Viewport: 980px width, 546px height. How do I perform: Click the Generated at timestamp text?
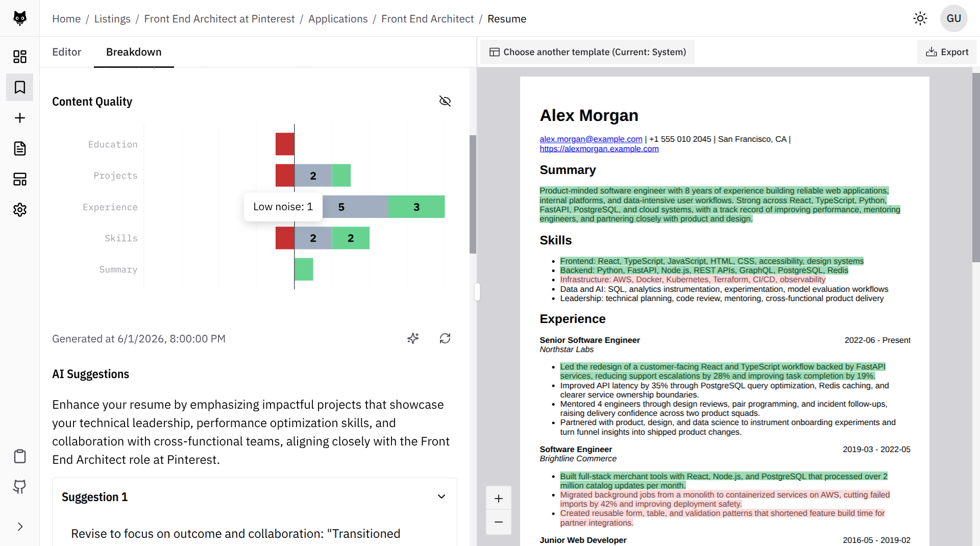tap(139, 339)
